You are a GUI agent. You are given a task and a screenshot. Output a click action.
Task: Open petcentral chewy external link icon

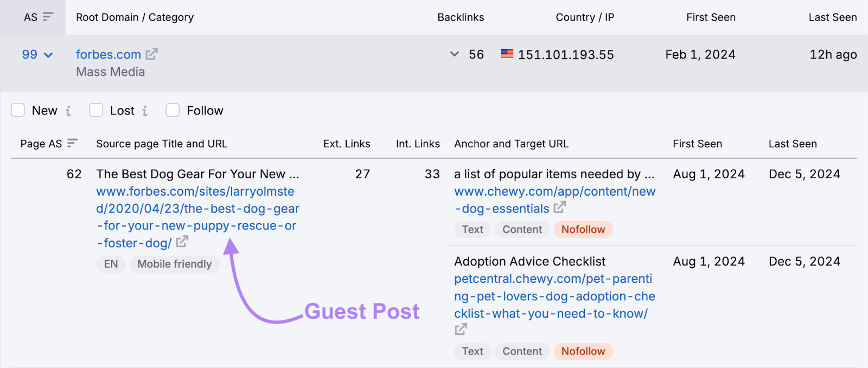pyautogui.click(x=461, y=329)
